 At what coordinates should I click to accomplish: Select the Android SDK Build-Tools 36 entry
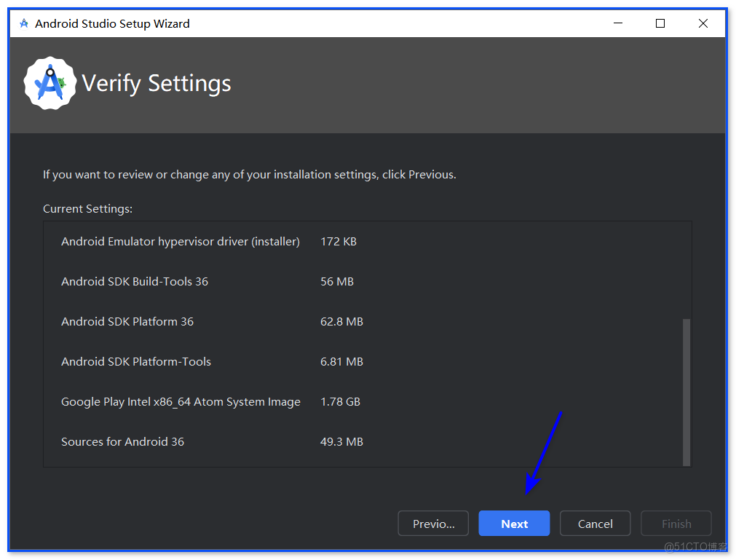pyautogui.click(x=135, y=281)
